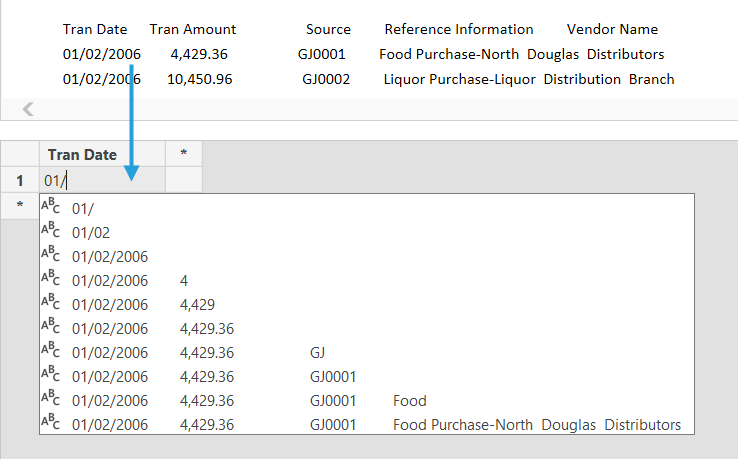Viewport: 738px width, 459px height.
Task: Pick suggestion ending with "Food"
Action: point(409,401)
